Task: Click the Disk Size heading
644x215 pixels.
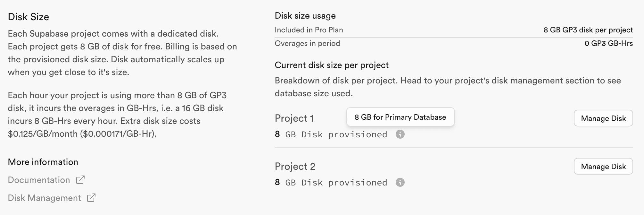Action: tap(29, 17)
